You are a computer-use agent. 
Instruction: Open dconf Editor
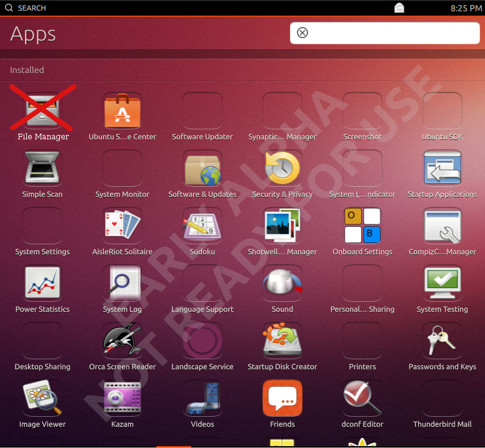[362, 398]
